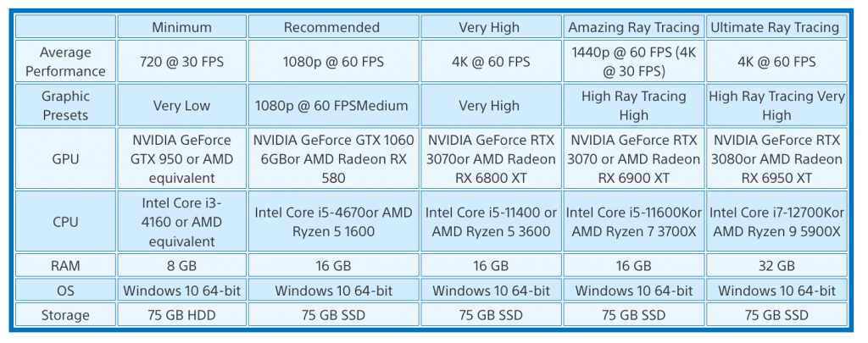This screenshot has width=868, height=343.
Task: Select the Graphic Presets row label
Action: pyautogui.click(x=65, y=106)
